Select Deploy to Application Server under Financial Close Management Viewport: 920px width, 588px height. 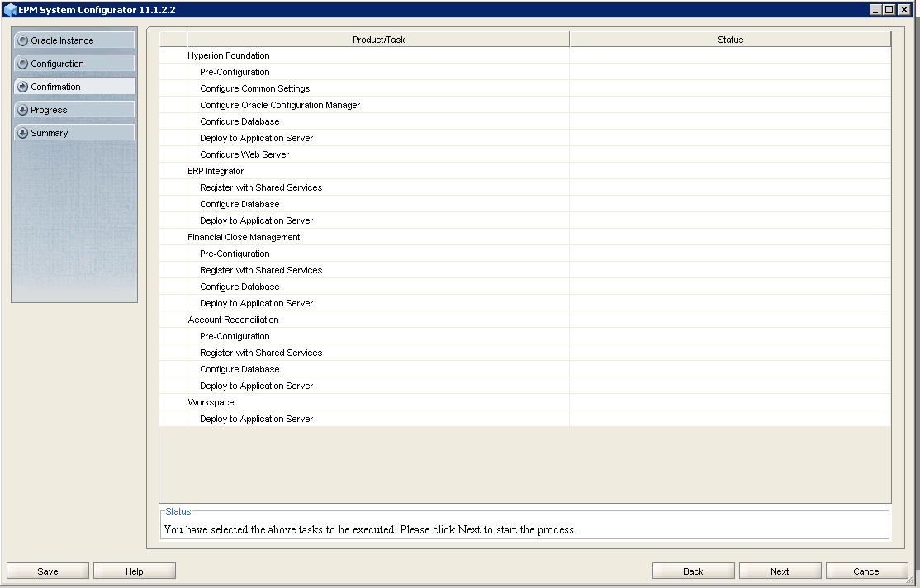tap(525, 303)
